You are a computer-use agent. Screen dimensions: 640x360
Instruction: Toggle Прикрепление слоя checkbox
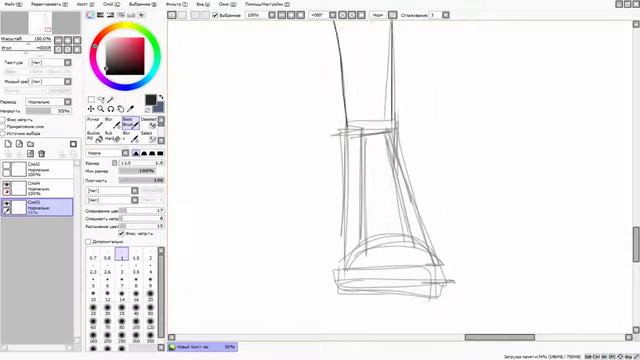point(3,127)
